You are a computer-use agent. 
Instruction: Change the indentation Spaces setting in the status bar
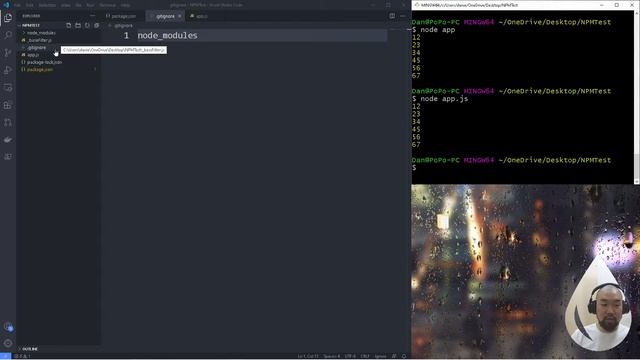point(331,356)
